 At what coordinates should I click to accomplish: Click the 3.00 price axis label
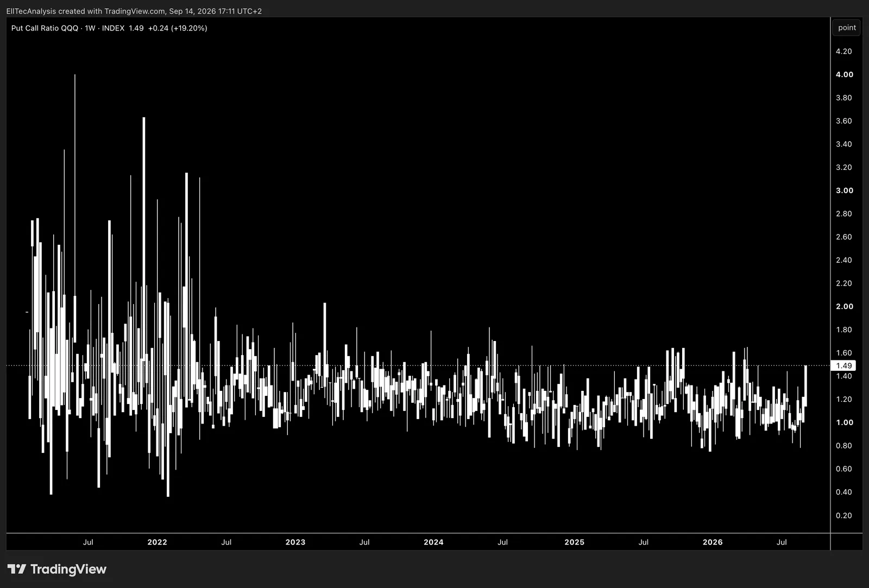click(844, 191)
